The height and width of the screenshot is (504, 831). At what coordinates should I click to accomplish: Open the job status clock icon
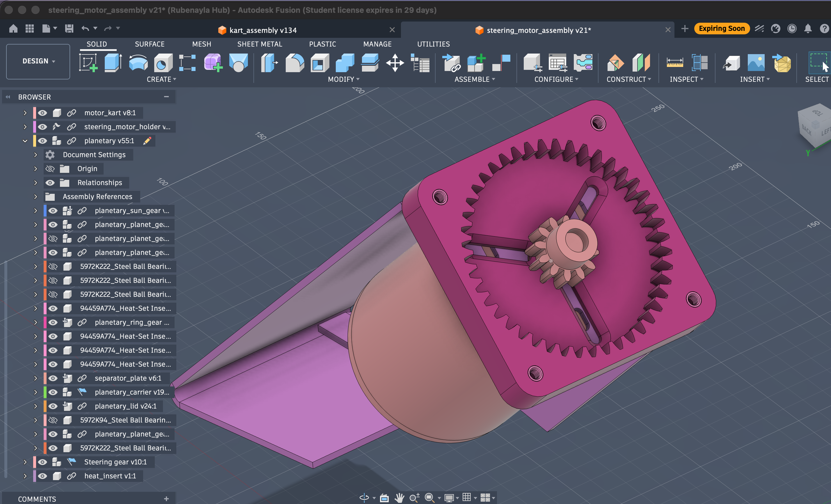pos(791,29)
